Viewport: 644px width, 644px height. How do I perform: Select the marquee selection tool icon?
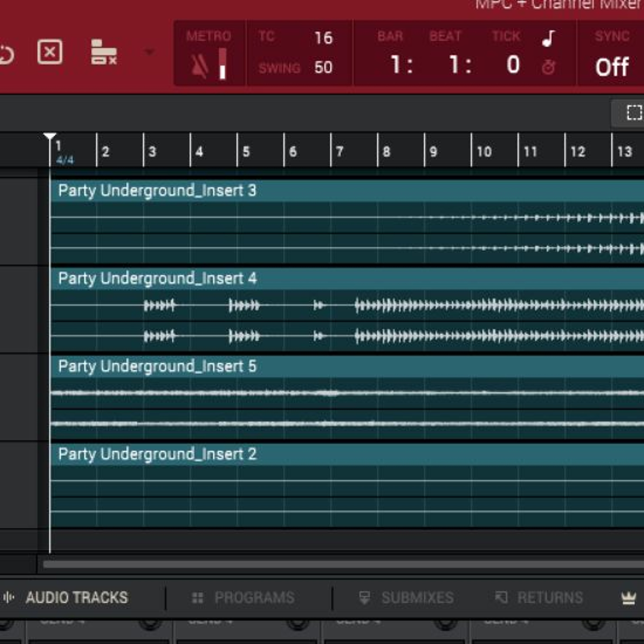click(x=634, y=113)
